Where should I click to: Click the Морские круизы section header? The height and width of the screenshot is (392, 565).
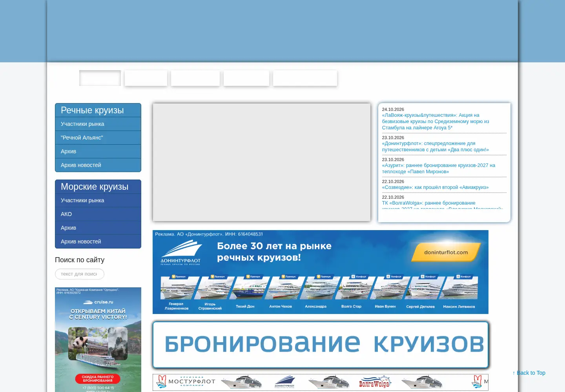click(98, 187)
